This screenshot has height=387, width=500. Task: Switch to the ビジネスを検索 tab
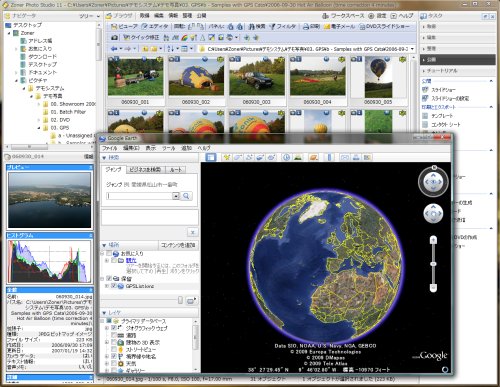[x=145, y=170]
